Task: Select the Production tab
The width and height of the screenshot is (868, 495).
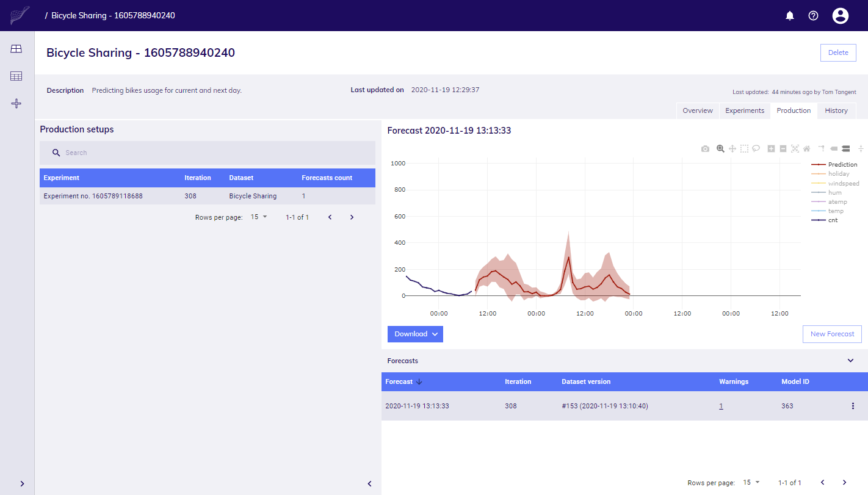Action: pos(794,110)
